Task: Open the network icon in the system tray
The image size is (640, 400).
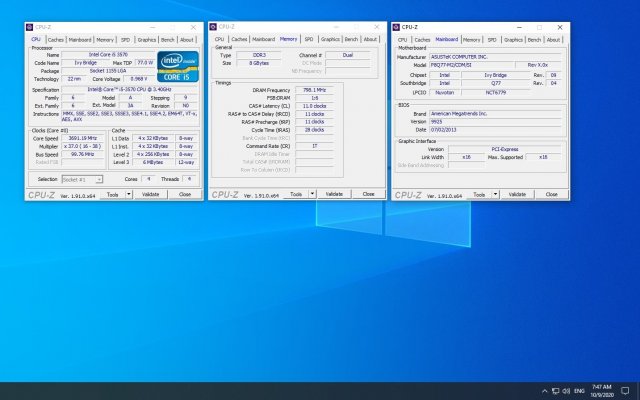Action: pyautogui.click(x=557, y=390)
